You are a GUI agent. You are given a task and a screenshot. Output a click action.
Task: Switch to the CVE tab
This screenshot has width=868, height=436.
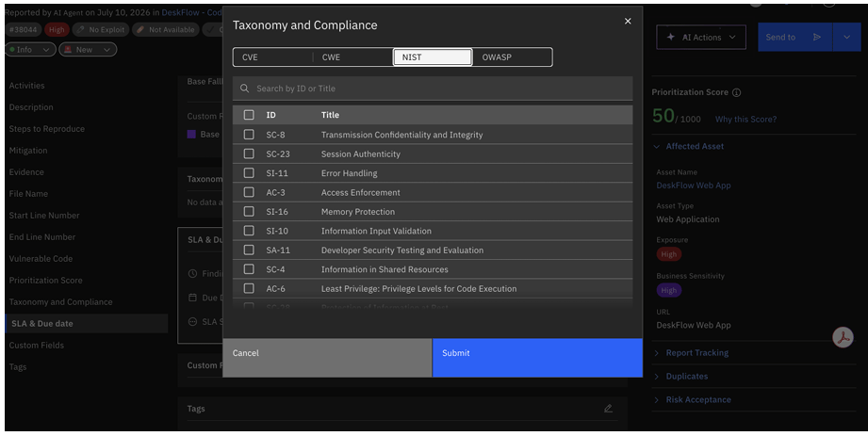click(x=272, y=57)
